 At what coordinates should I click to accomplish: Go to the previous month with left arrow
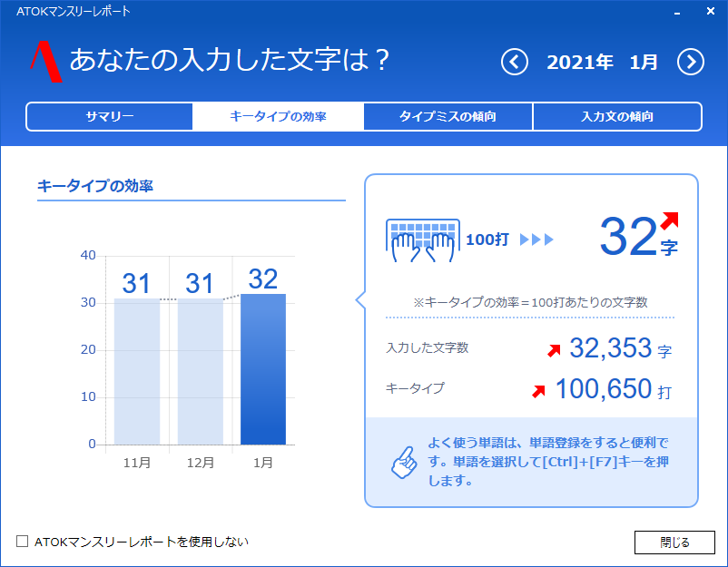click(x=515, y=63)
